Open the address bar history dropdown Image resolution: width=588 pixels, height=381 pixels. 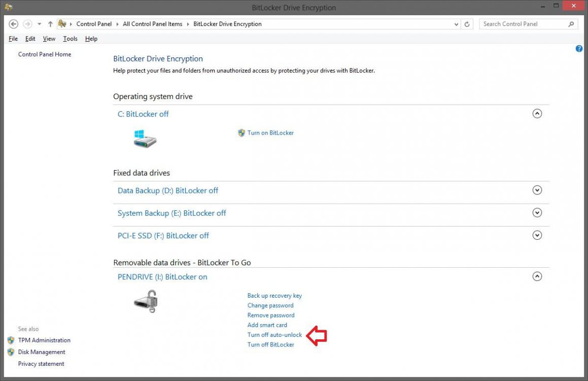456,24
